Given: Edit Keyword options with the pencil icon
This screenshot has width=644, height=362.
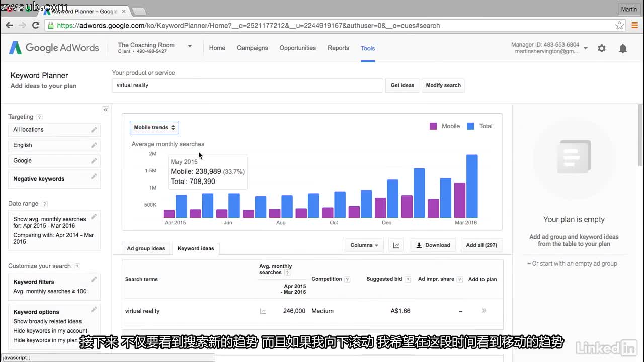Looking at the screenshot, I should click(94, 309).
